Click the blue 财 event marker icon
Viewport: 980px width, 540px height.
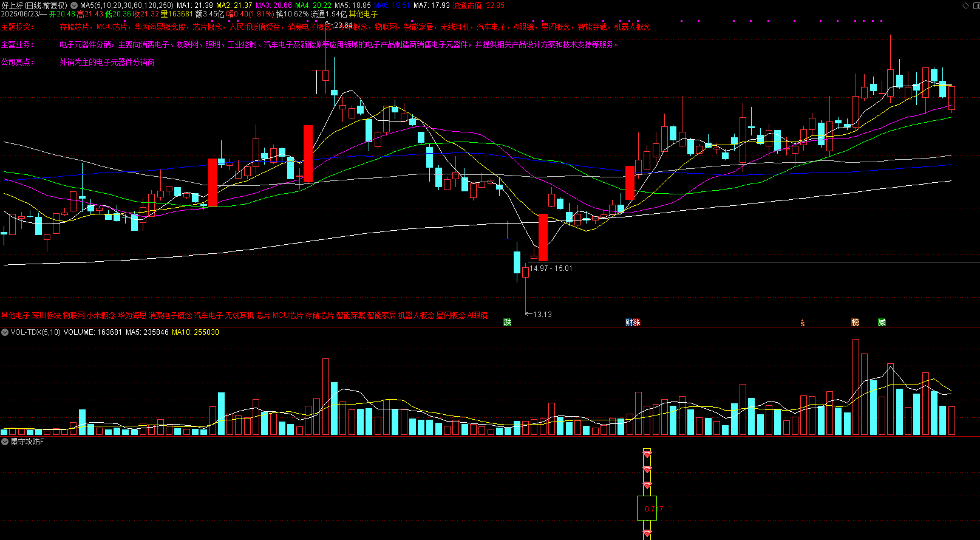(x=629, y=323)
